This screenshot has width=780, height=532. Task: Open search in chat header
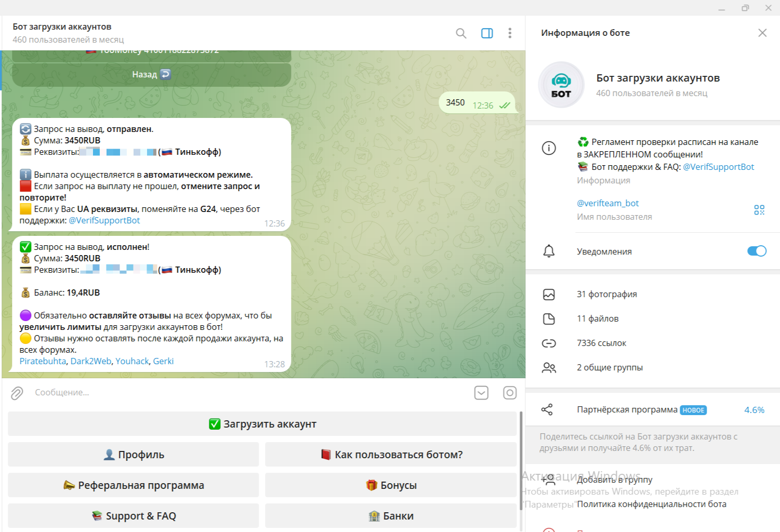click(461, 33)
